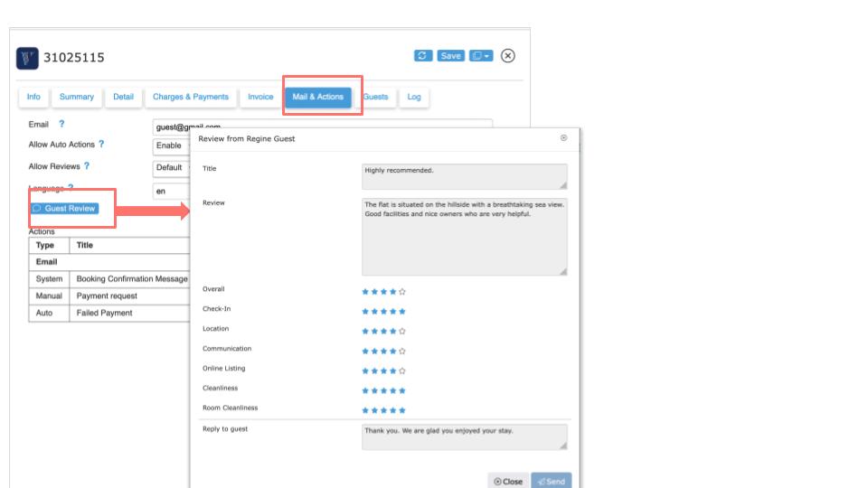
Task: Click the Guest Review button
Action: [65, 208]
